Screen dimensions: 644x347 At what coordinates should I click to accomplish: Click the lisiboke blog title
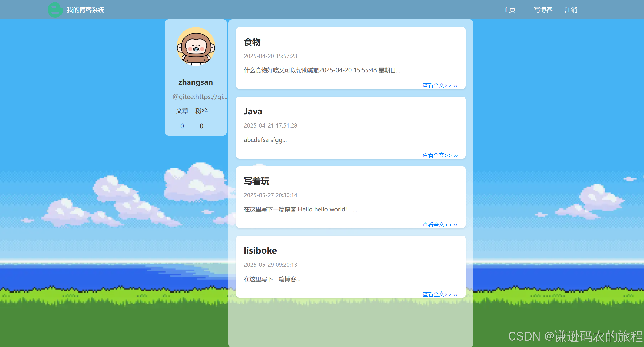(x=260, y=250)
